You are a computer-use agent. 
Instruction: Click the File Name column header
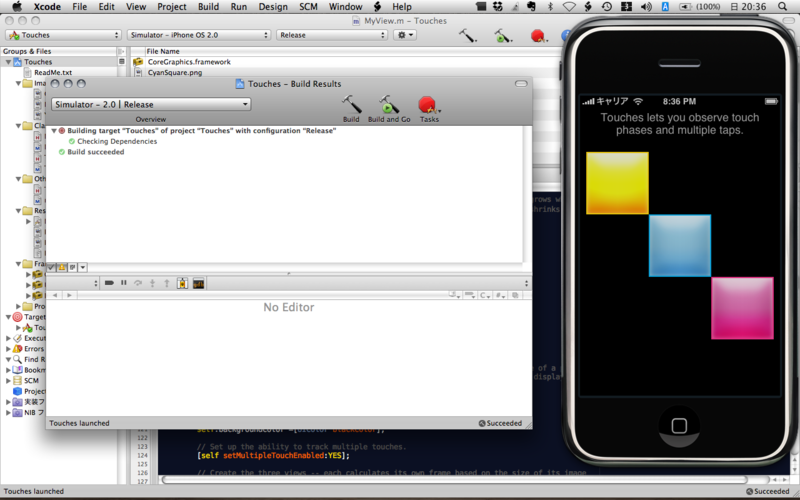(163, 51)
